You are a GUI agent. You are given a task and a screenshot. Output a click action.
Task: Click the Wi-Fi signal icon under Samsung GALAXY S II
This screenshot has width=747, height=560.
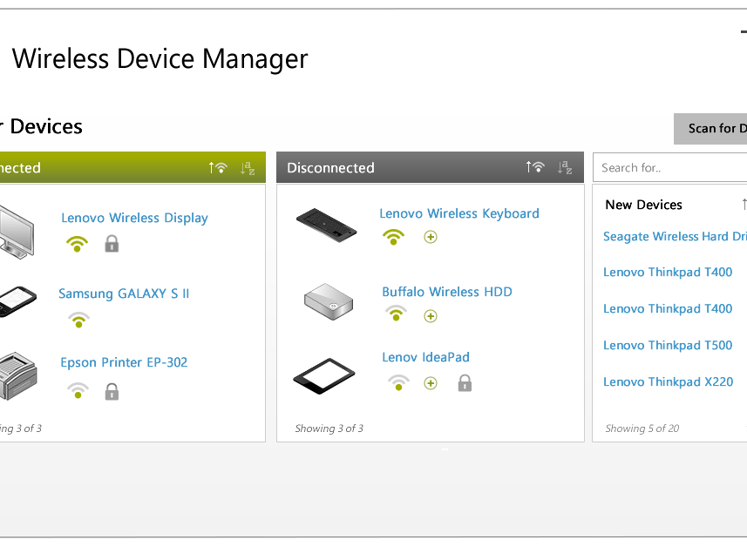point(78,320)
